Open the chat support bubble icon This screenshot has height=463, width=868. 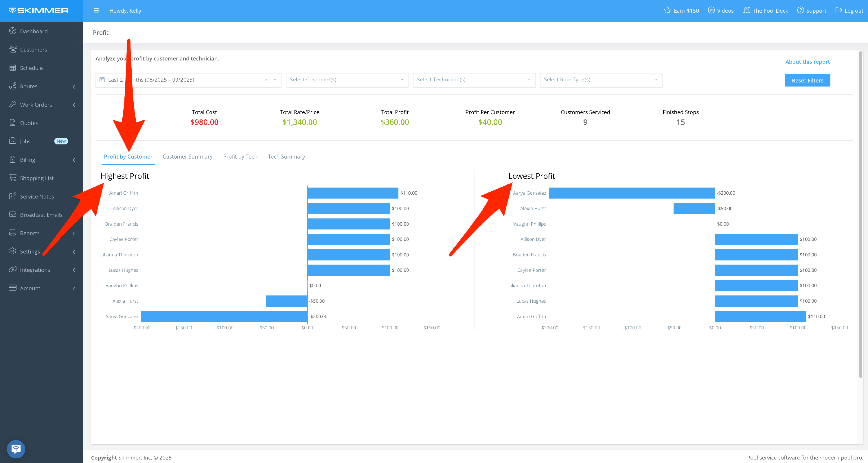tap(16, 449)
